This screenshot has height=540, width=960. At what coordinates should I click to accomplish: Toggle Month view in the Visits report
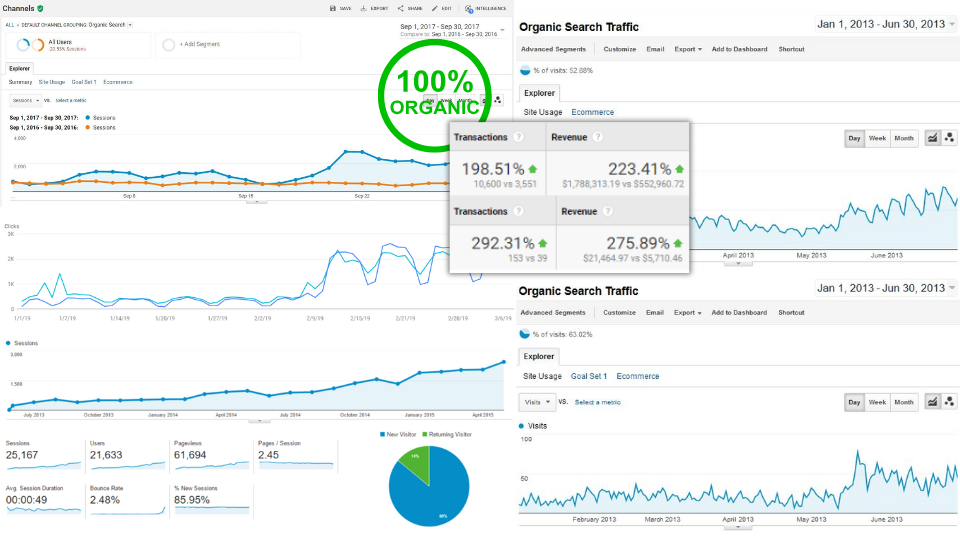click(904, 402)
